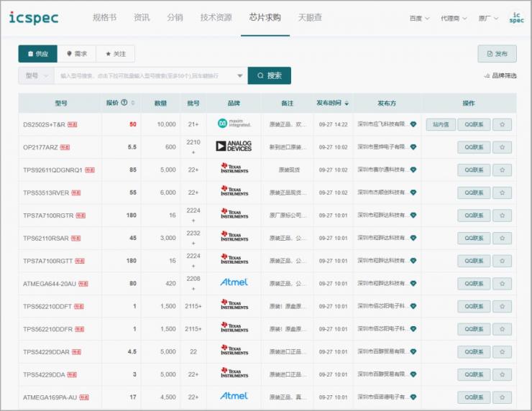Open the 规格书 navigation tab
Viewport: 532px width, 411px height.
104,18
